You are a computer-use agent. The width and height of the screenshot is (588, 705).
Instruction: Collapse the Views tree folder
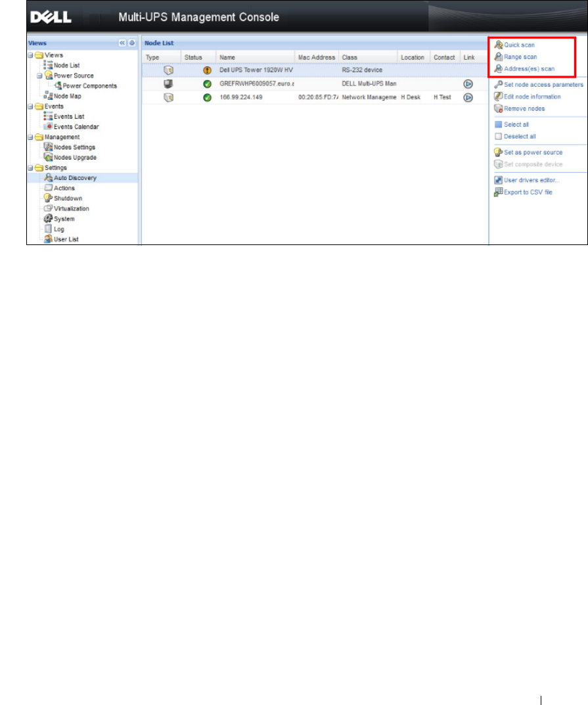pos(31,55)
